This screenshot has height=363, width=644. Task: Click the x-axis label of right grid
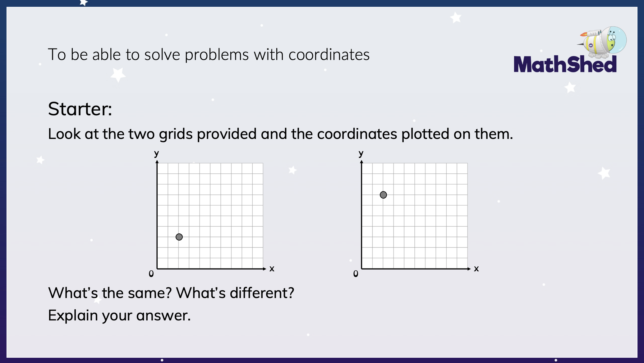[x=476, y=269]
